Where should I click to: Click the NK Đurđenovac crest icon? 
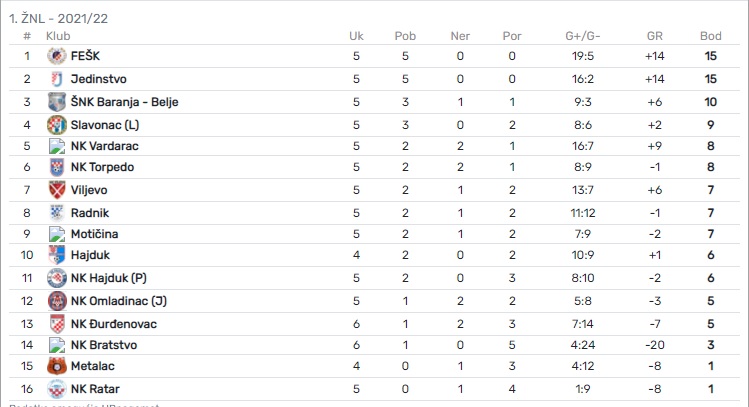click(x=56, y=322)
